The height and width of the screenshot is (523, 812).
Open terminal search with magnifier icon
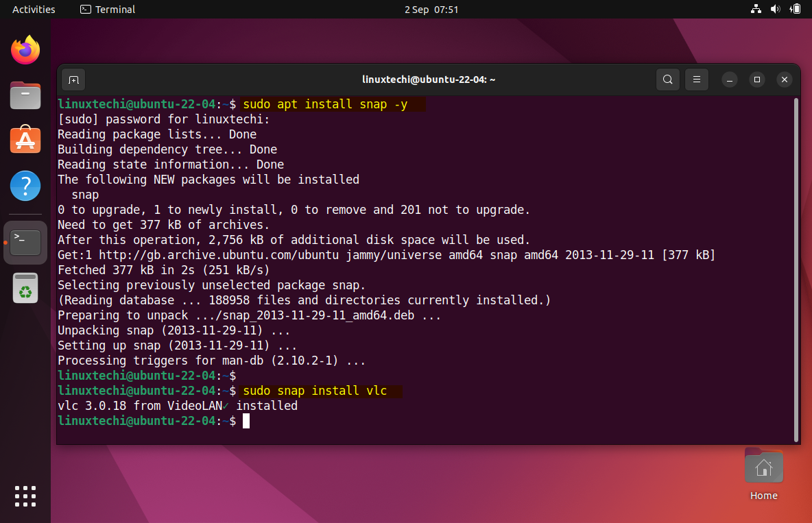(x=667, y=80)
